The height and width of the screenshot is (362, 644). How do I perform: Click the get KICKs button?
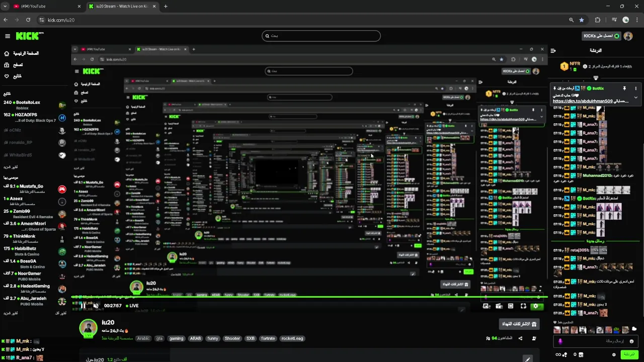(601, 36)
